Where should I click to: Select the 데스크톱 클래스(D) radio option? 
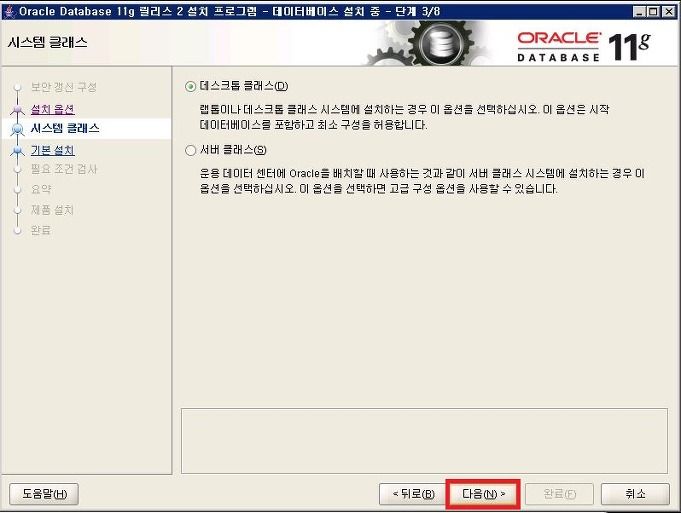[x=236, y=86]
